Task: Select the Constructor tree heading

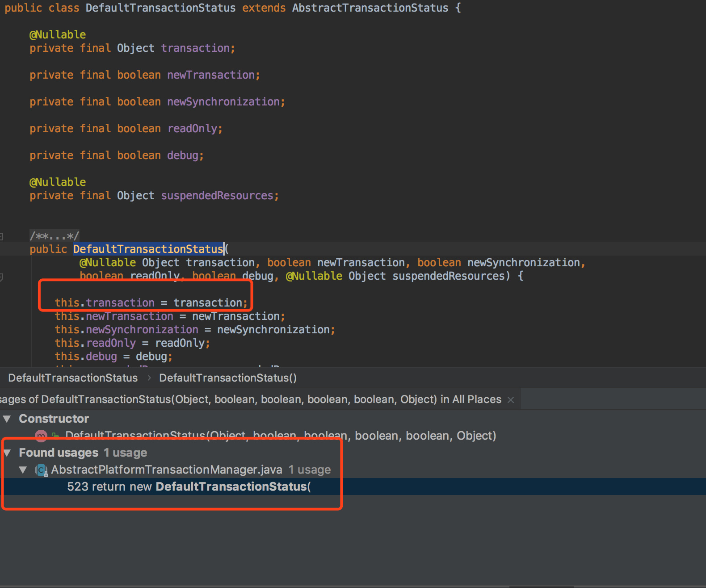Action: pos(54,419)
